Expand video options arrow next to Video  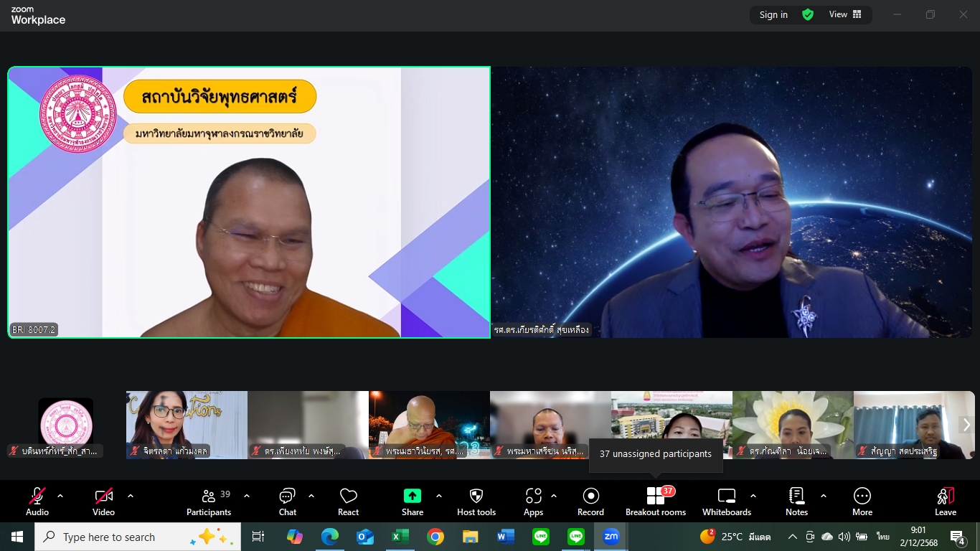tap(131, 496)
